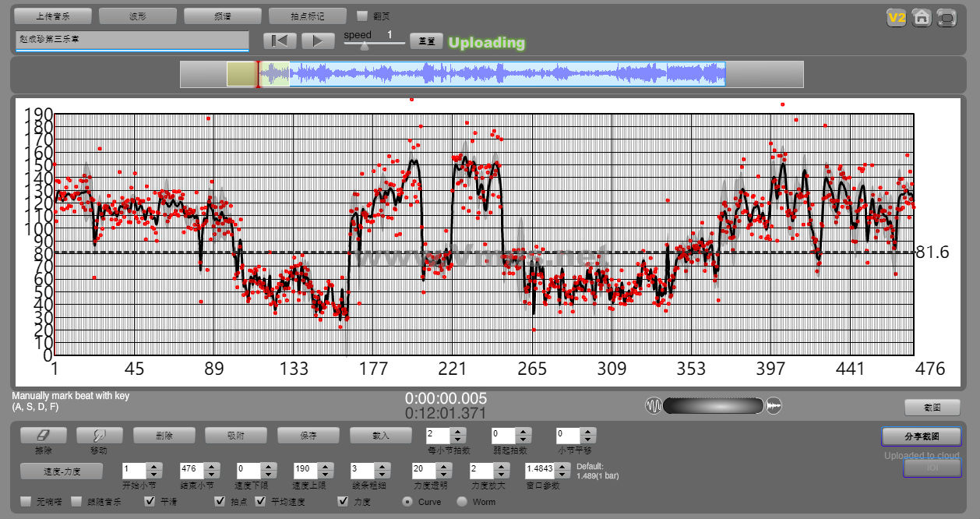980x519 pixels.
Task: Click the V2 version icon
Action: tap(897, 18)
